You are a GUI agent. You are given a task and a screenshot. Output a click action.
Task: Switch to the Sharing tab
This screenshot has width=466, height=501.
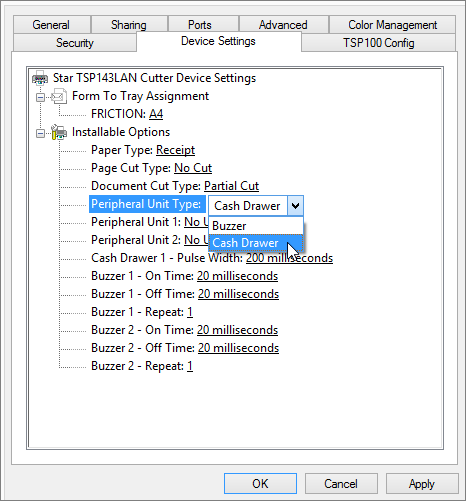[129, 25]
